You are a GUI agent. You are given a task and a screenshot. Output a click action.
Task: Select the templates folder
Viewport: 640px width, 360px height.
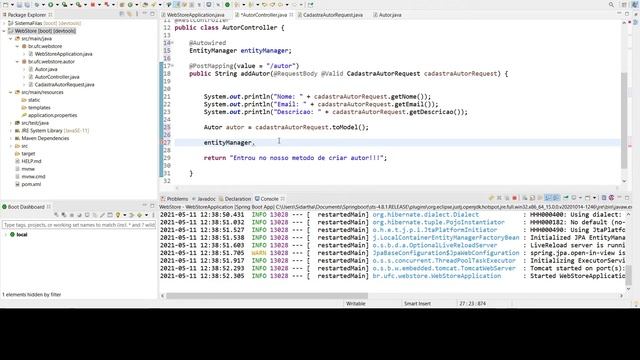click(x=39, y=107)
